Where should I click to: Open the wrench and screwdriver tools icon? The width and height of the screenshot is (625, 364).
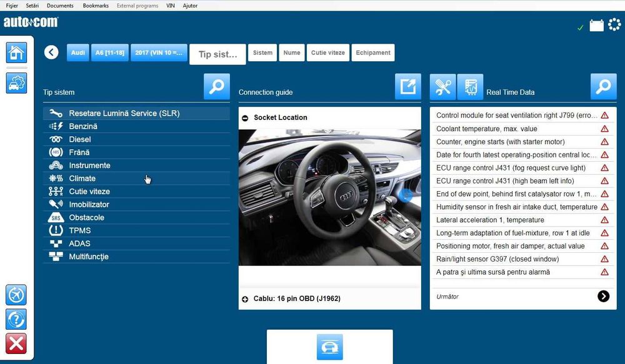tap(443, 86)
